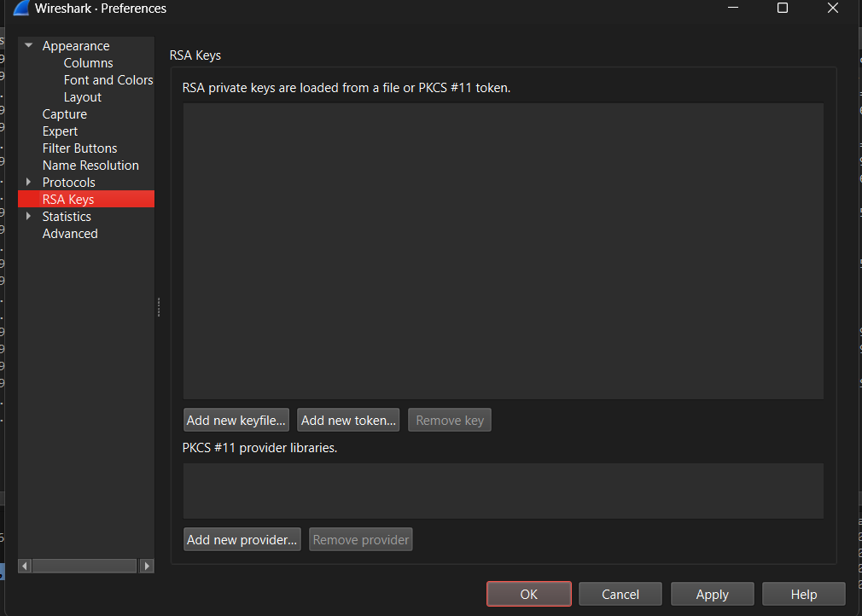This screenshot has width=862, height=616.
Task: Click the sidebar scroll left arrow
Action: pos(25,566)
